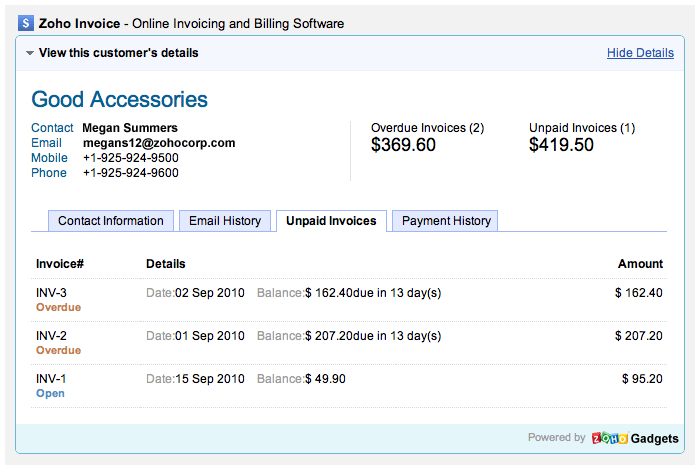
Task: Click the Hide Details link
Action: pos(640,53)
